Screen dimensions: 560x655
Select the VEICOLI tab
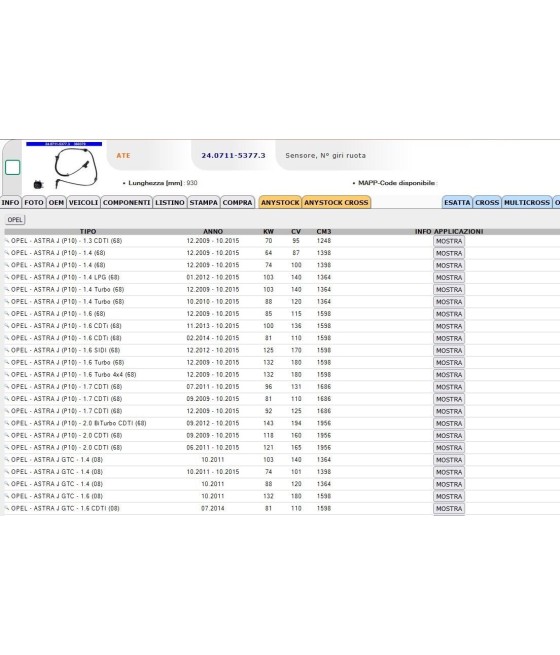coord(84,202)
